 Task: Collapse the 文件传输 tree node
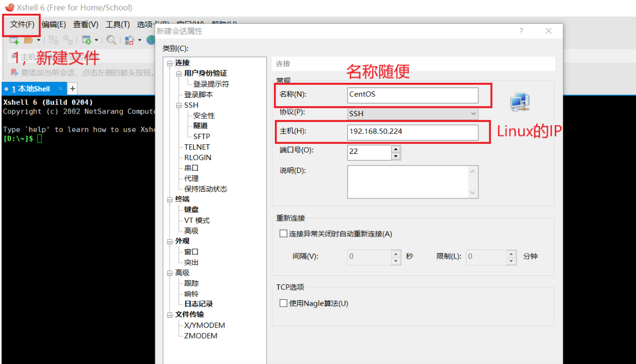[170, 315]
